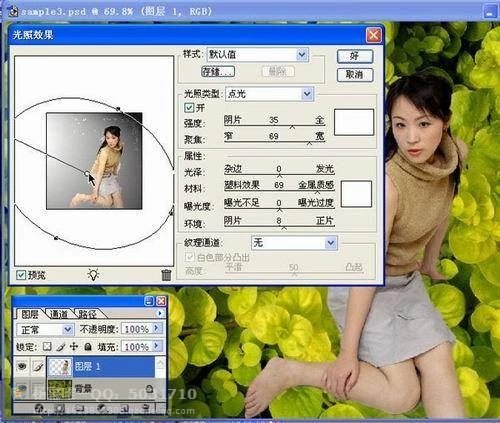The width and height of the screenshot is (500, 423).
Task: Click the create new layer icon
Action: pos(125,408)
